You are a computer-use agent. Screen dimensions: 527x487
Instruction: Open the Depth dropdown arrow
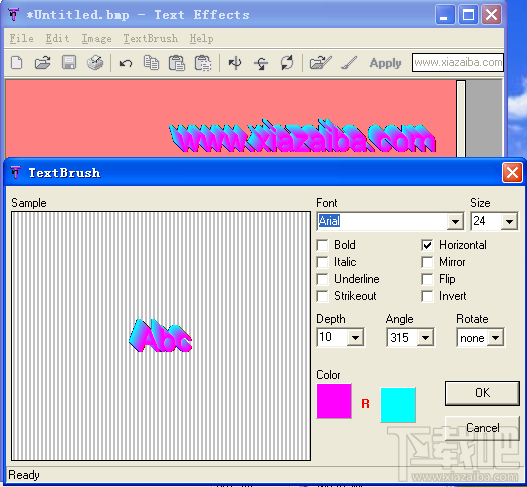tap(355, 337)
